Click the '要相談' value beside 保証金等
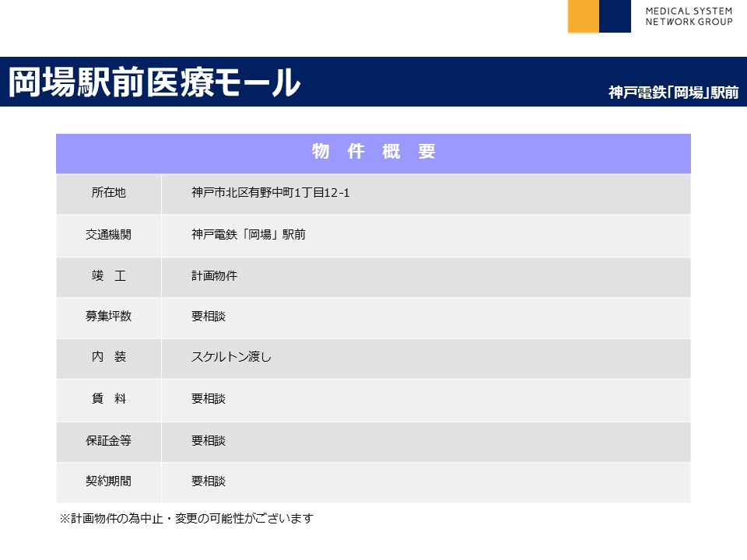This screenshot has width=747, height=560. (x=209, y=440)
